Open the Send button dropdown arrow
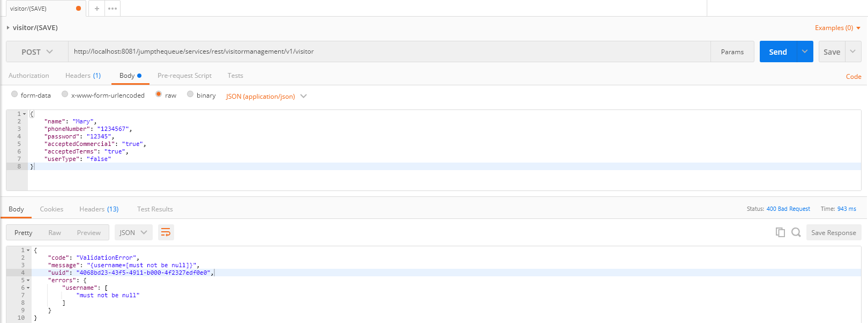Viewport: 868px width, 323px height. tap(805, 52)
